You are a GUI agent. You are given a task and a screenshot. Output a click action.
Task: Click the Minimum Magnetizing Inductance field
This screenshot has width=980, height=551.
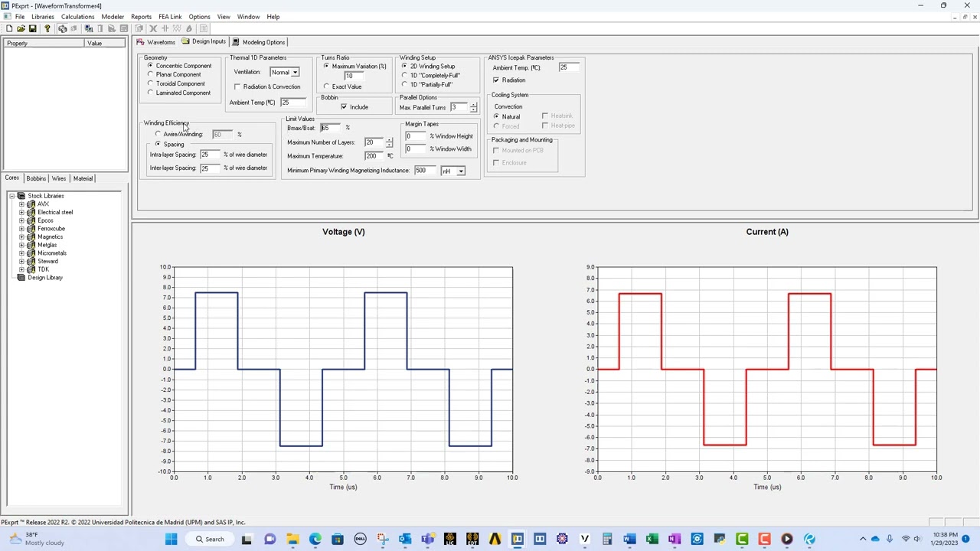click(425, 171)
